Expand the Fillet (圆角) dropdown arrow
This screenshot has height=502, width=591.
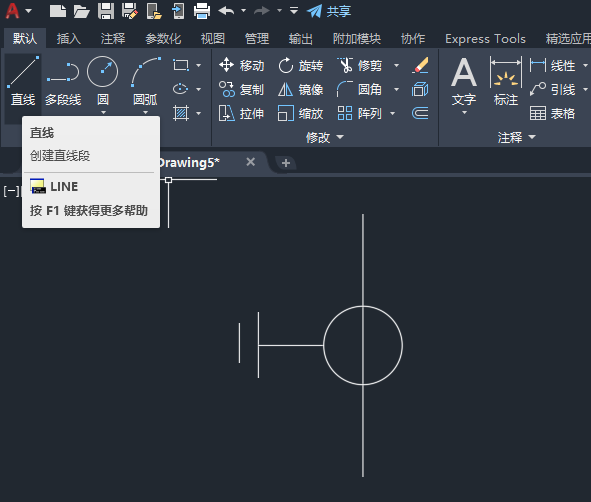tap(397, 90)
